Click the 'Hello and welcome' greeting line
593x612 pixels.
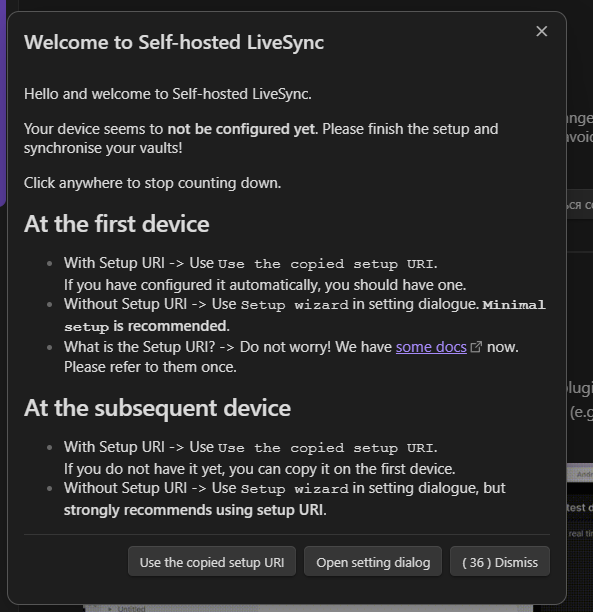pos(168,94)
